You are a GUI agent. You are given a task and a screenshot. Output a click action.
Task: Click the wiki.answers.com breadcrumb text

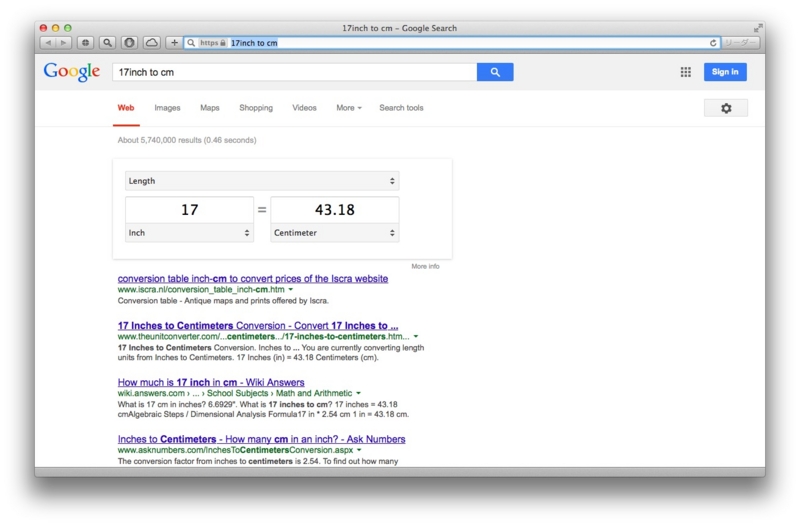tap(235, 393)
